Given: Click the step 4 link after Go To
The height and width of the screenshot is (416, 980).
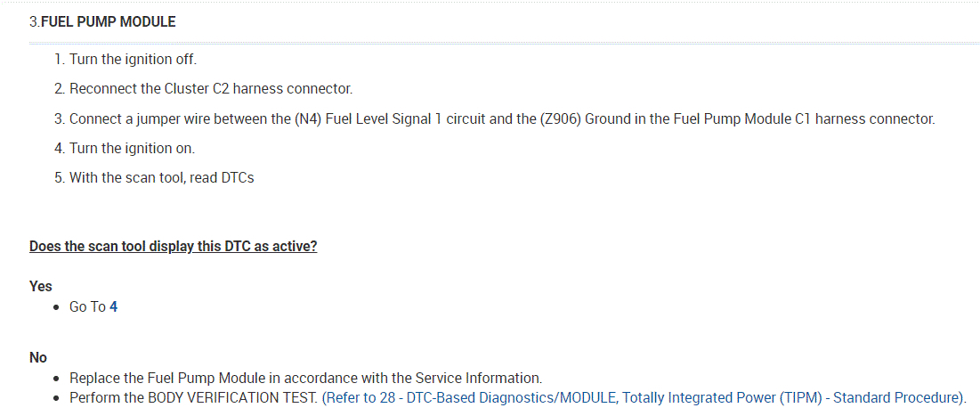Looking at the screenshot, I should click(x=113, y=306).
